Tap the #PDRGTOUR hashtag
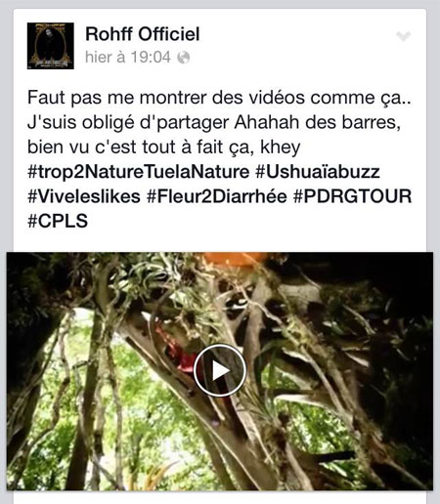 [x=353, y=196]
